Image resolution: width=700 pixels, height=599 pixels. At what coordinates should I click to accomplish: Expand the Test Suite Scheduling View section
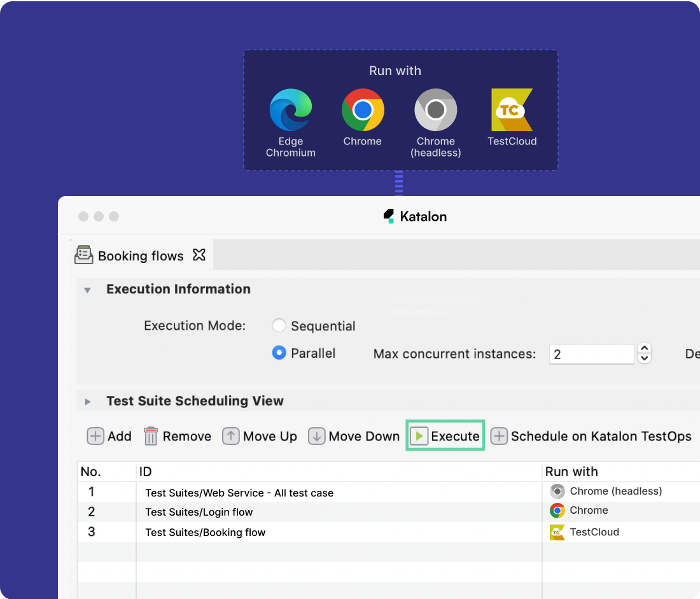[87, 401]
